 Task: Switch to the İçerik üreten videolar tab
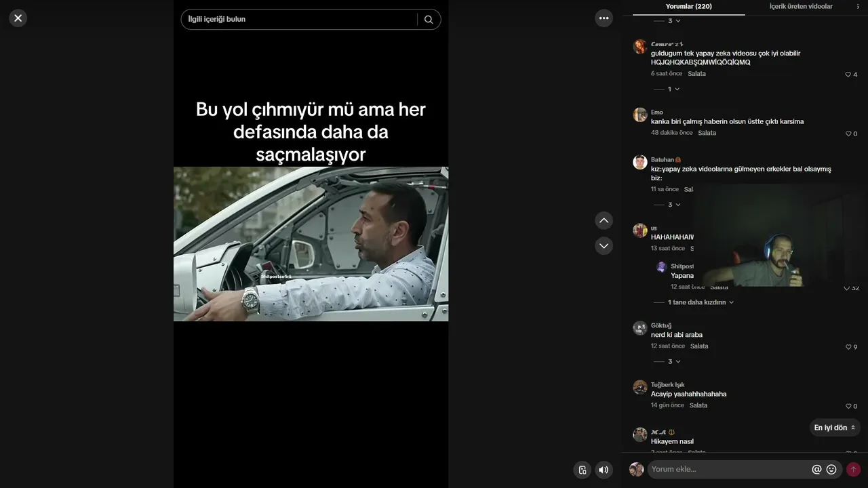(x=801, y=7)
